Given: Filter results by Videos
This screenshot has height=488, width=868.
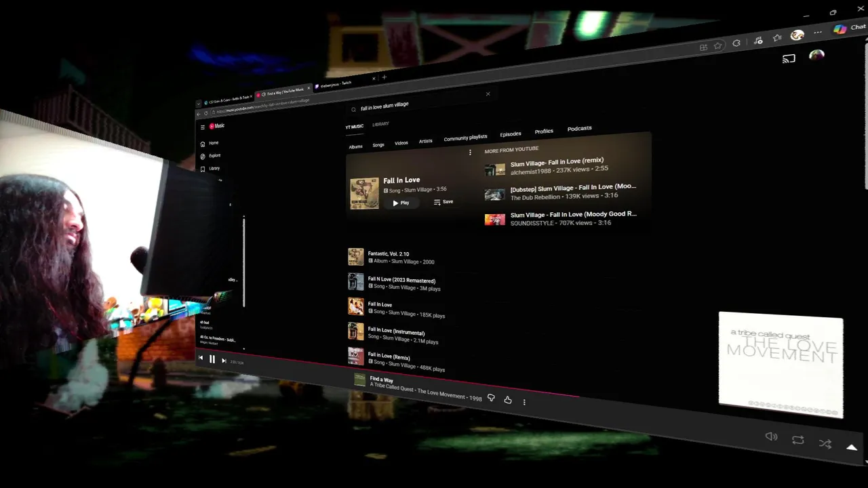Looking at the screenshot, I should 401,143.
